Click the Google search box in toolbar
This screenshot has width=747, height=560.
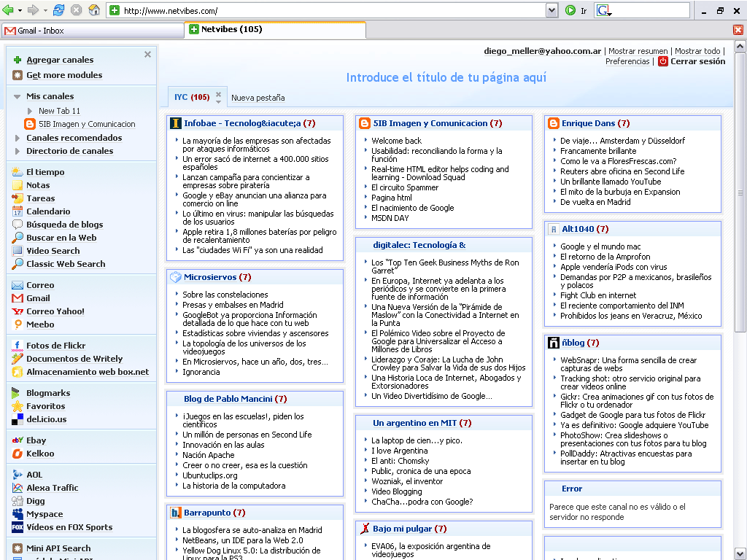pos(651,10)
